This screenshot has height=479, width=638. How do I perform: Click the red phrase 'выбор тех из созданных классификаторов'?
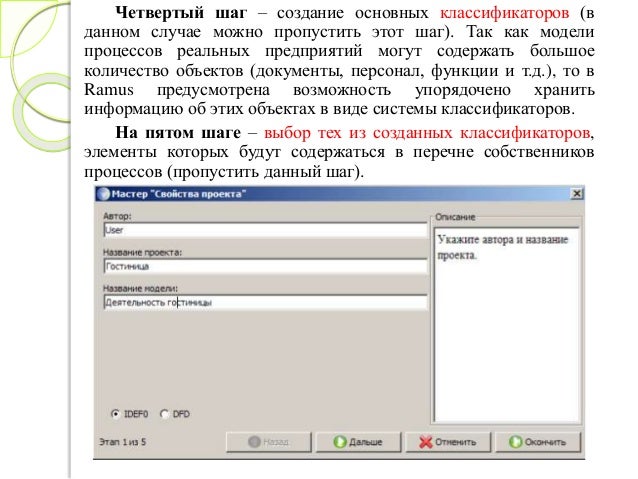tap(427, 133)
